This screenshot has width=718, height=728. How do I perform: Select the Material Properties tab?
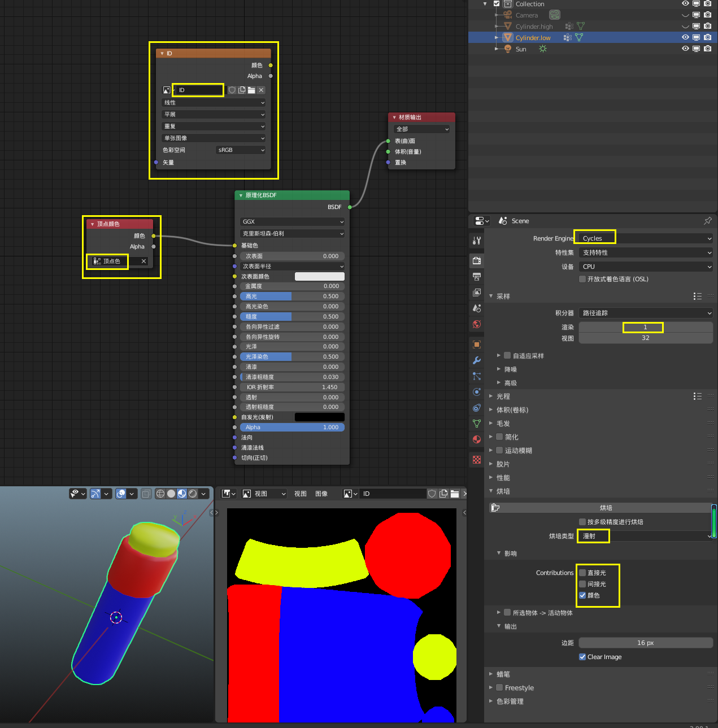click(x=476, y=439)
